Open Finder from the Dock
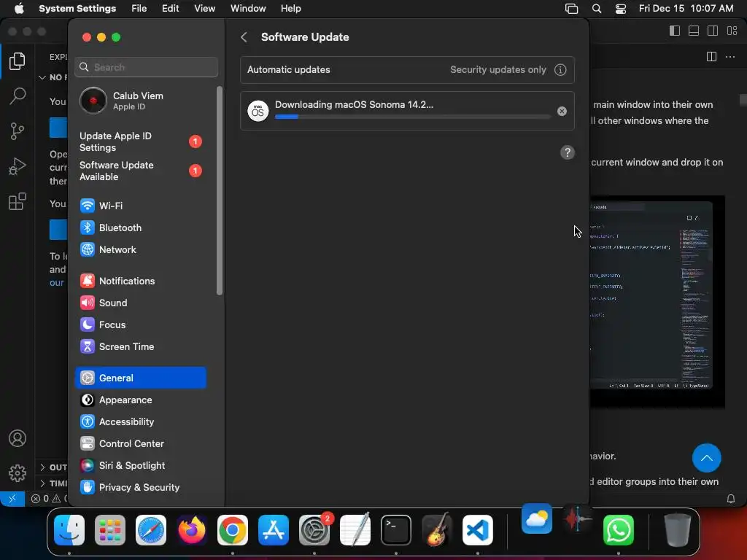Screen dimensions: 747x560 click(69, 530)
